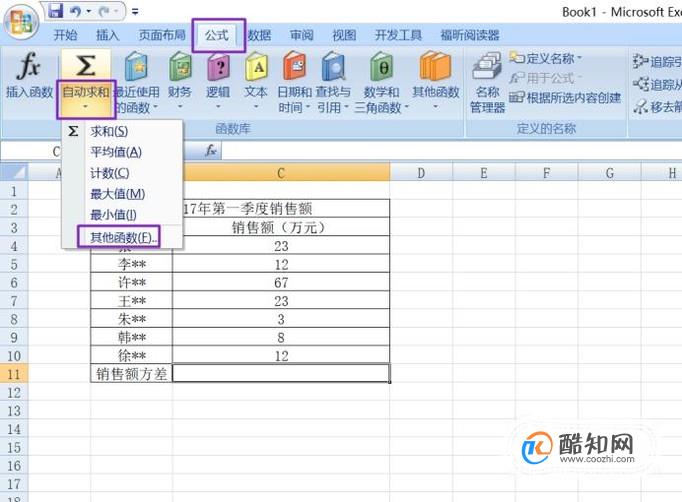Expand the 财务 dropdown arrow
The height and width of the screenshot is (502, 682).
pos(180,107)
